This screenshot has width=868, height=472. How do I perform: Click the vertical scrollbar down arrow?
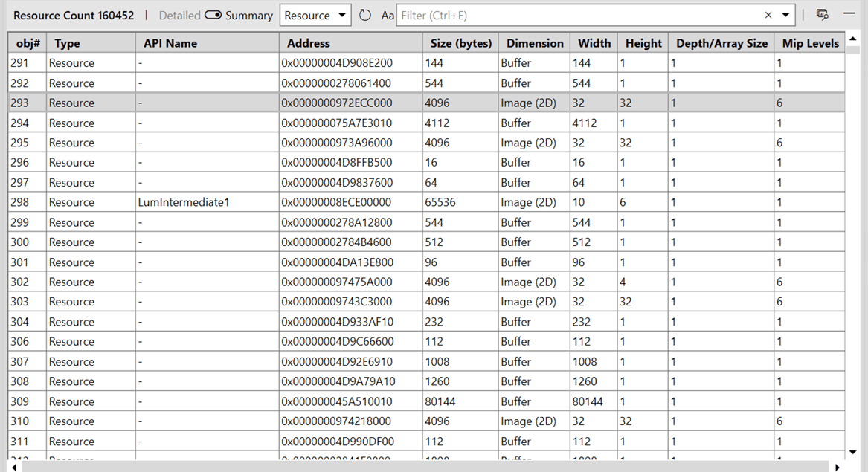click(853, 452)
